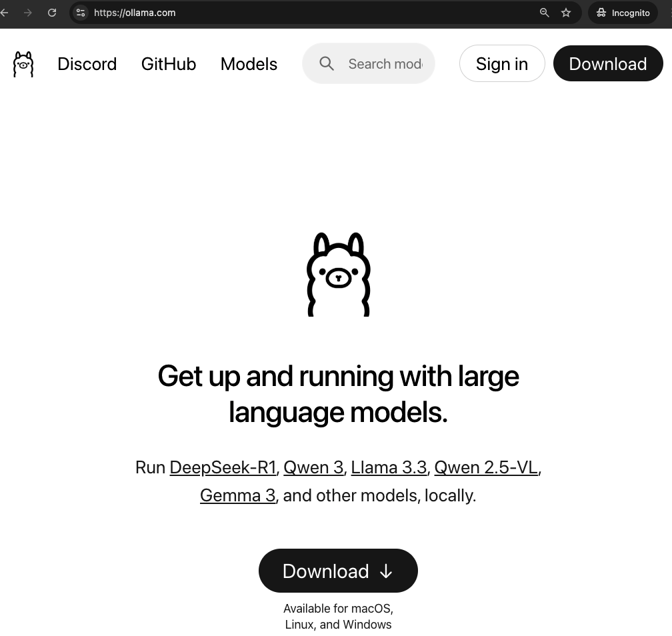
Task: Click the Download button in the navbar
Action: click(608, 63)
